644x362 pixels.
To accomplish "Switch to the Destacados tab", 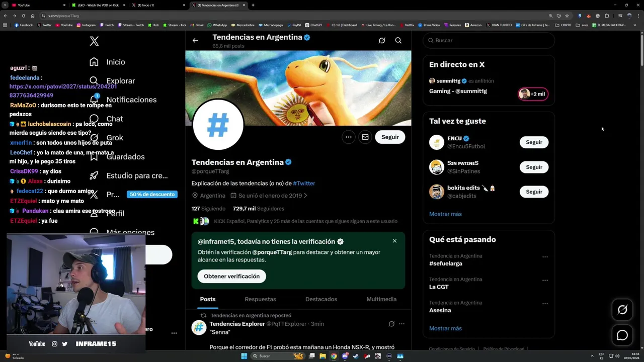I will point(321,299).
